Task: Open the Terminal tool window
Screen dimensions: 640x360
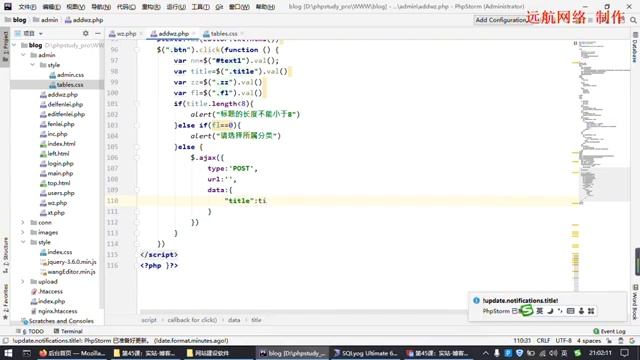Action: (68, 331)
